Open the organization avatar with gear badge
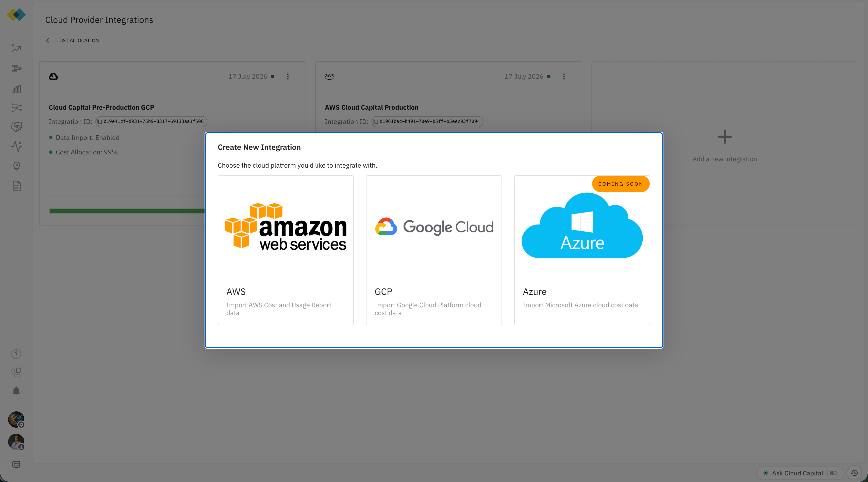Screen dimensions: 868x482 (16, 420)
